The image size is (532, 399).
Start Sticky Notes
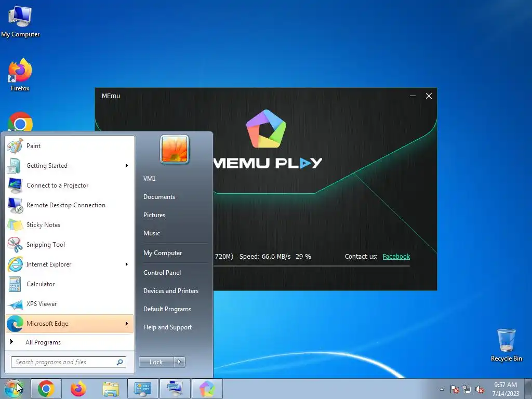pyautogui.click(x=70, y=225)
